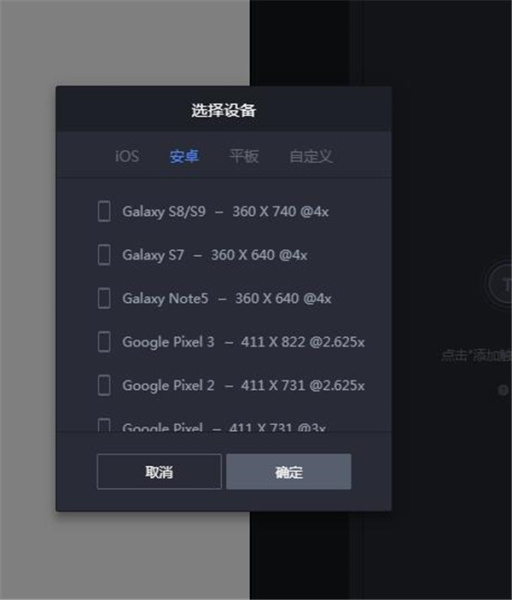Open the 平板 tab

click(x=244, y=156)
